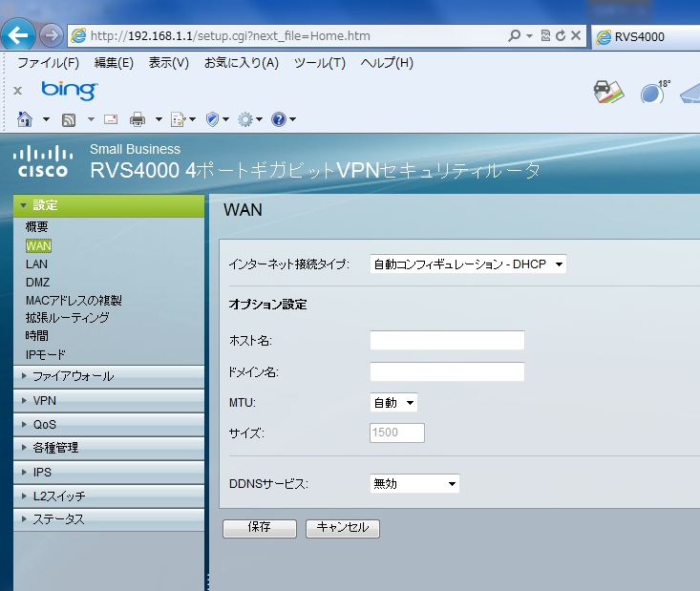Toggle the compatibility view icon
This screenshot has width=700, height=591.
click(545, 35)
